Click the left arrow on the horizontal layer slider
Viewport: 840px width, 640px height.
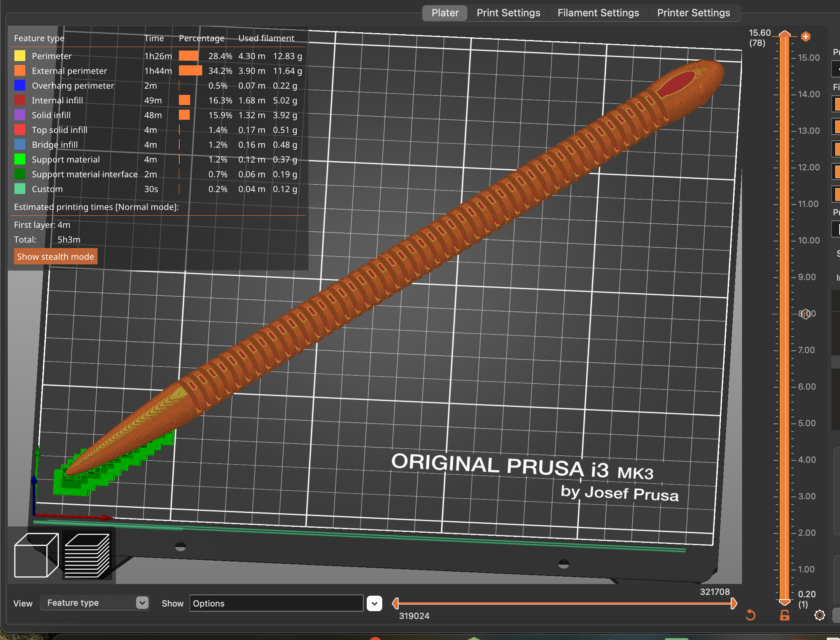click(395, 603)
